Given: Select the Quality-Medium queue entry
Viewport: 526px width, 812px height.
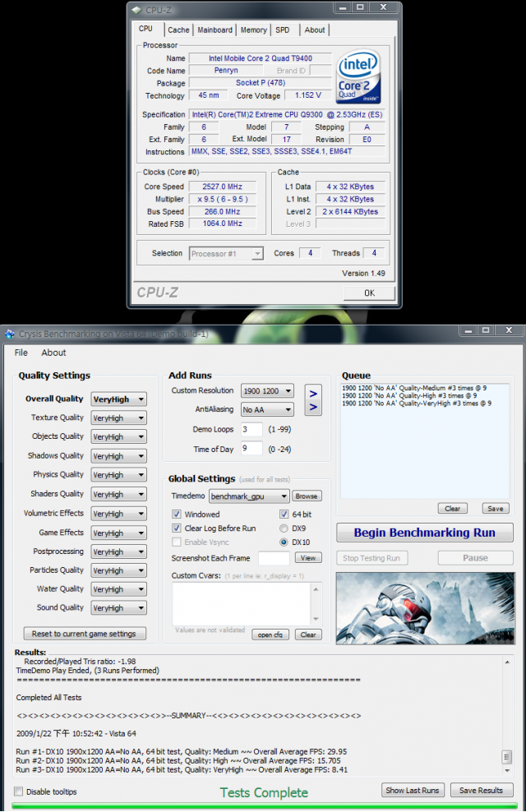Looking at the screenshot, I should pos(414,388).
